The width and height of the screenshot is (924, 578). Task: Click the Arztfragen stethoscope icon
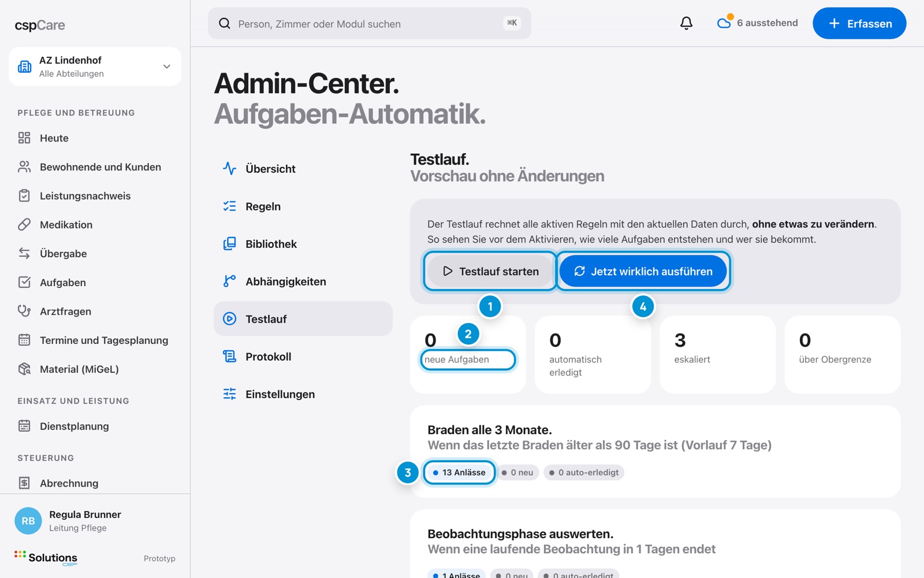click(24, 311)
